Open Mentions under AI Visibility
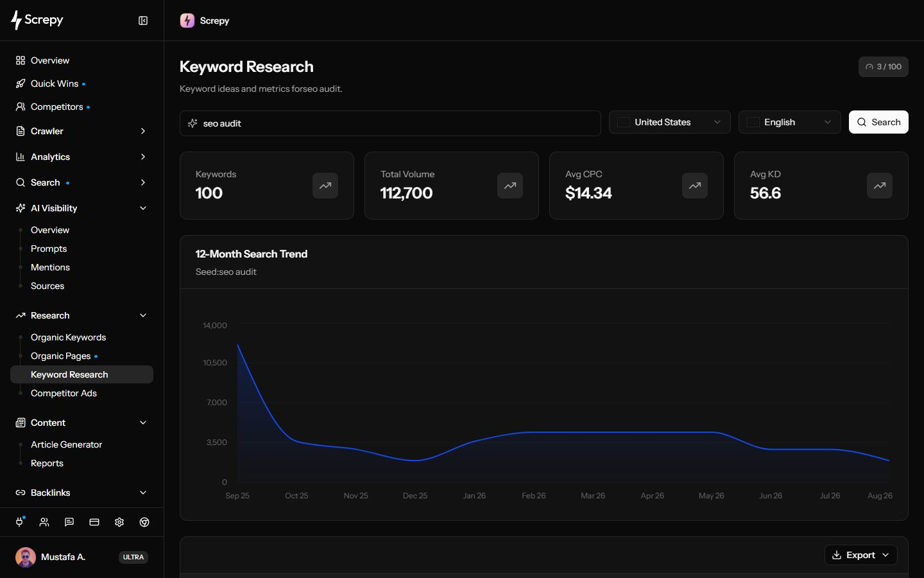This screenshot has width=924, height=578. [50, 267]
